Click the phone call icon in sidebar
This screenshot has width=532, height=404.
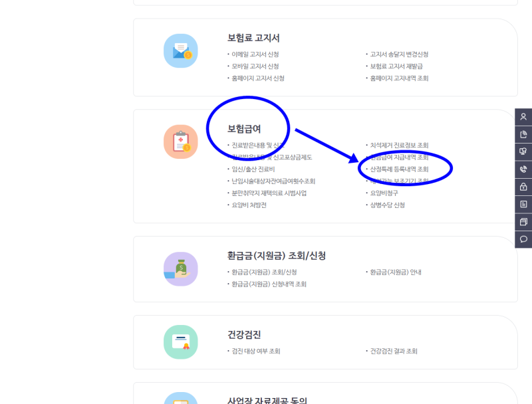click(x=523, y=169)
